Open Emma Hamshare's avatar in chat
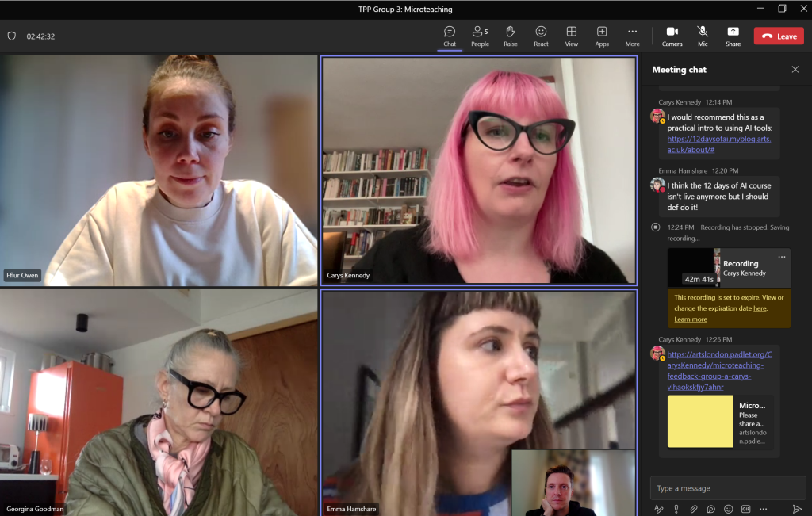Viewport: 812px width, 516px height. pos(657,185)
